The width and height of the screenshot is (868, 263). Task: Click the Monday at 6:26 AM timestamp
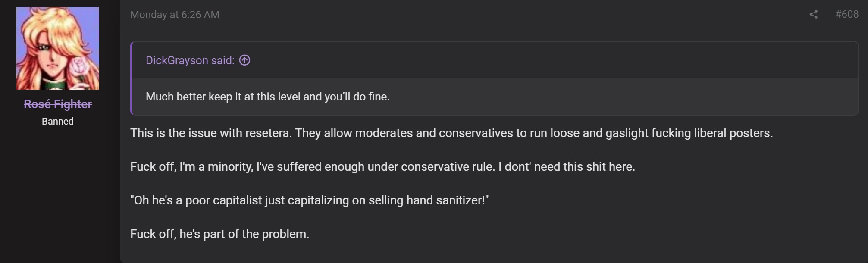pos(175,15)
